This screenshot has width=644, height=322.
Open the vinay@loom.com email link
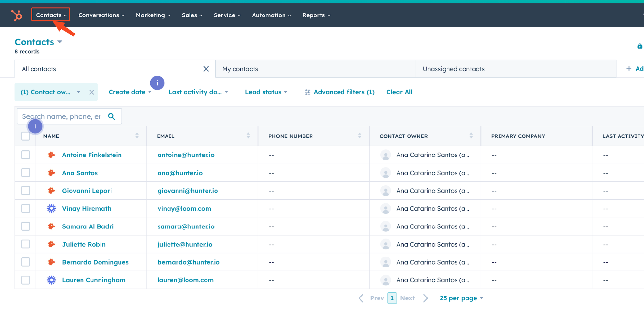coord(184,209)
